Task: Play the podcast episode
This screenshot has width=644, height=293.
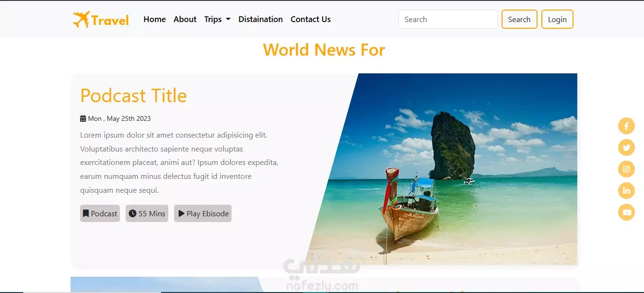Action: [x=203, y=213]
